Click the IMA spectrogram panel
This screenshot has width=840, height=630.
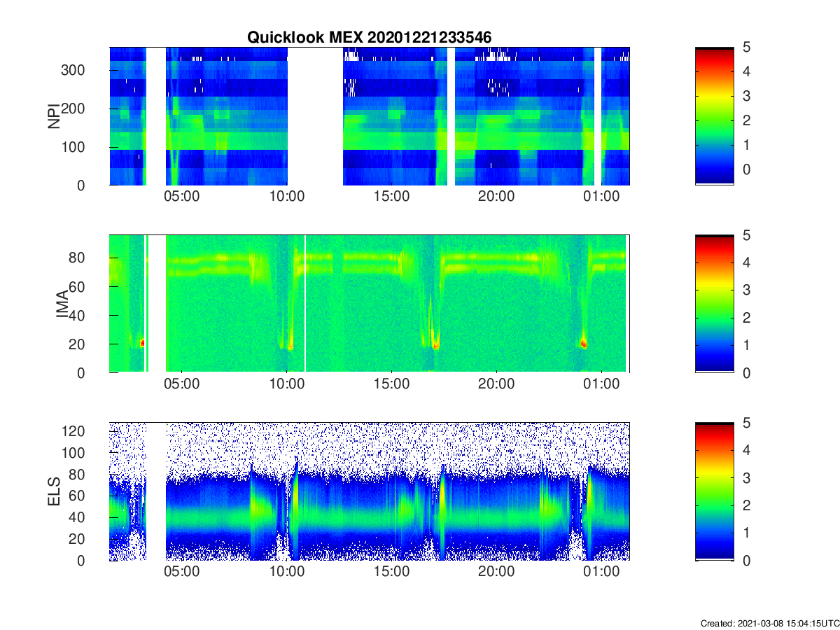click(x=370, y=304)
